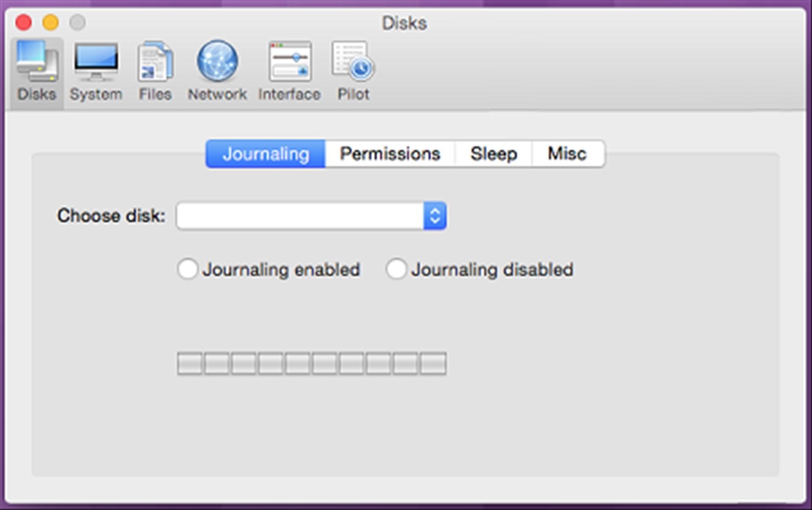
Task: Select the Journaling enabled radio button
Action: point(188,269)
